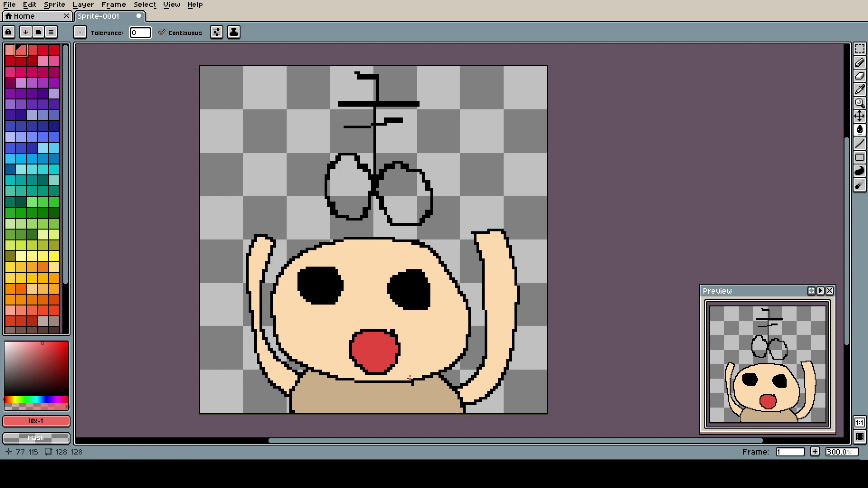
Task: Center the Preview window view
Action: [811, 291]
